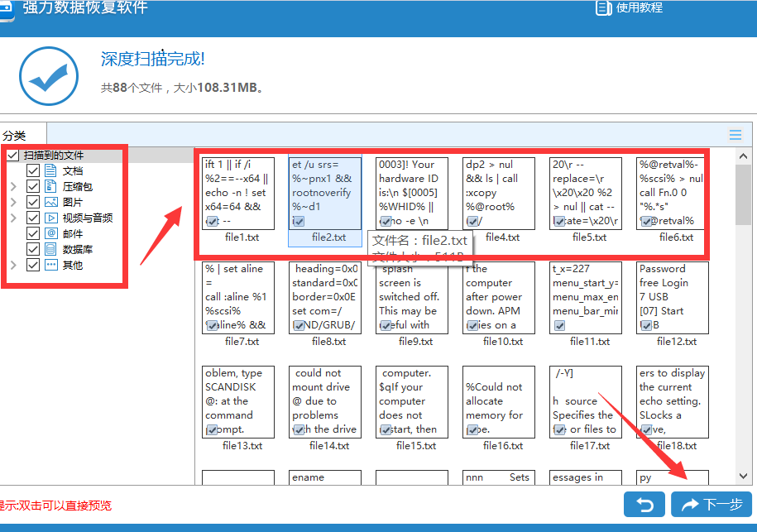757x532 pixels.
Task: Select the 数据库 tree label
Action: click(x=77, y=250)
